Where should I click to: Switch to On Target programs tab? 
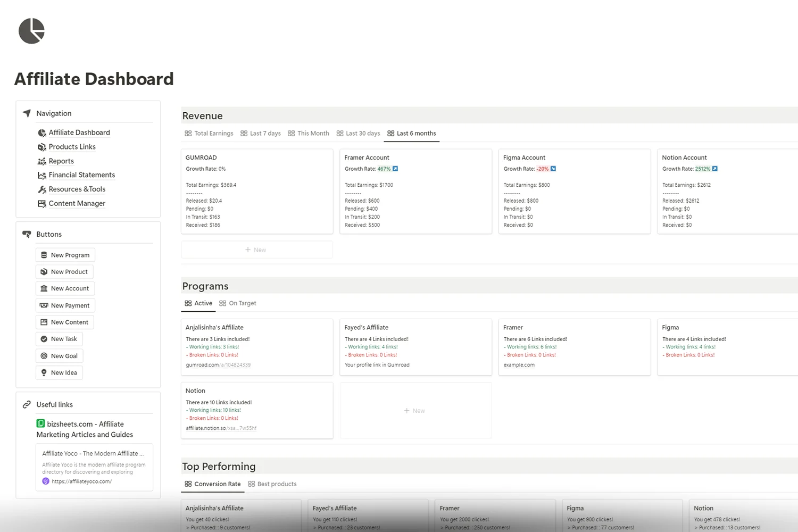tap(238, 303)
